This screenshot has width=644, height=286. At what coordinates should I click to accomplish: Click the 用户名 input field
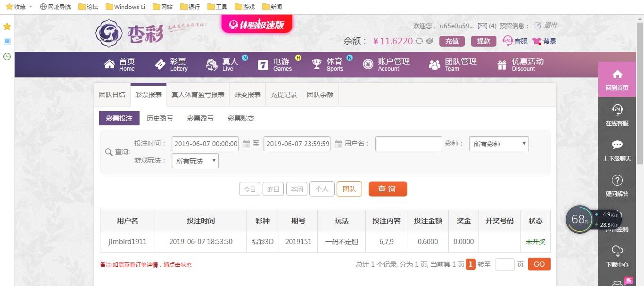[x=408, y=144]
